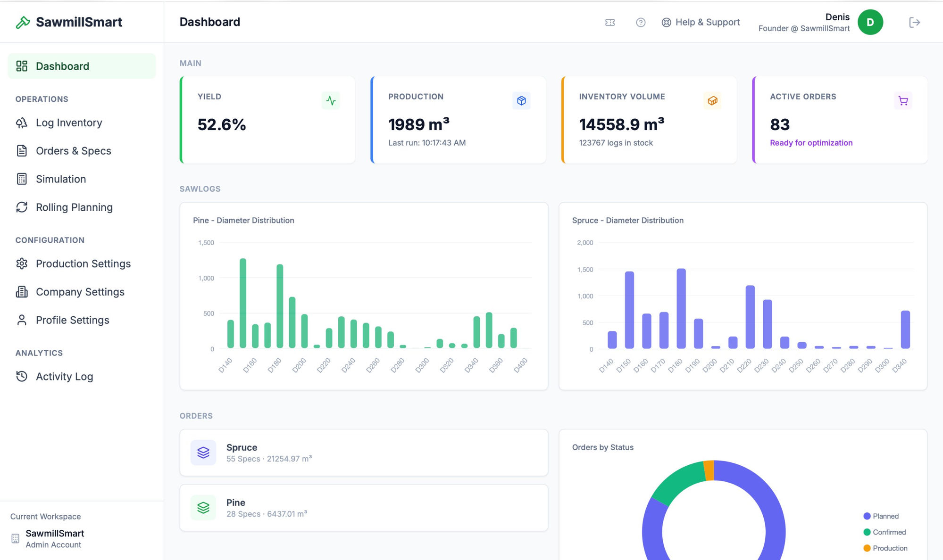
Task: Go to Orders & Specs
Action: pyautogui.click(x=82, y=151)
